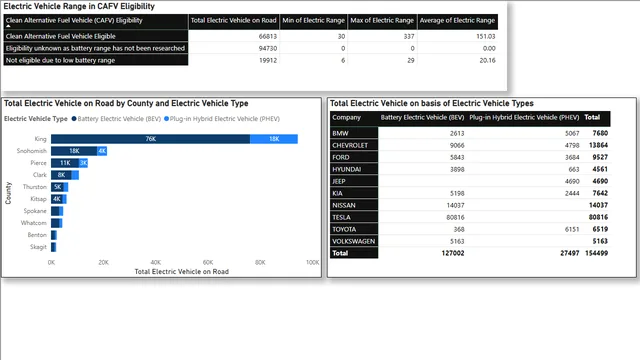Select King county PHEV bar segment labeled 18K
640x360 pixels.
pos(274,139)
